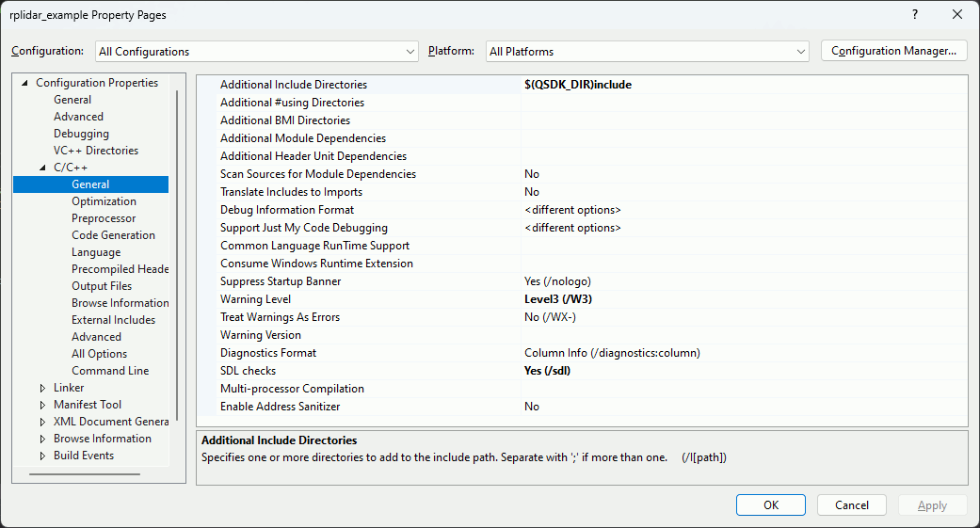Click the tree panel vertical scrollbar
The width and height of the screenshot is (980, 528).
[178, 255]
